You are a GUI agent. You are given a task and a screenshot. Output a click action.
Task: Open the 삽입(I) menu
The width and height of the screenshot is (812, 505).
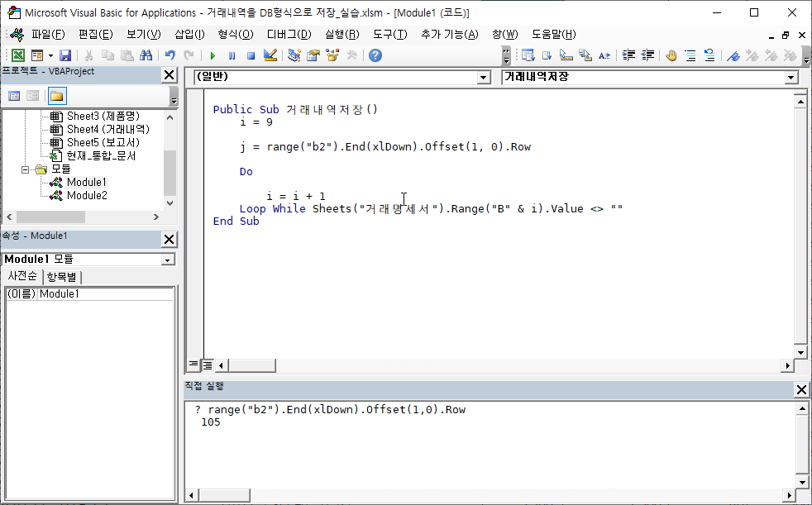pos(189,34)
